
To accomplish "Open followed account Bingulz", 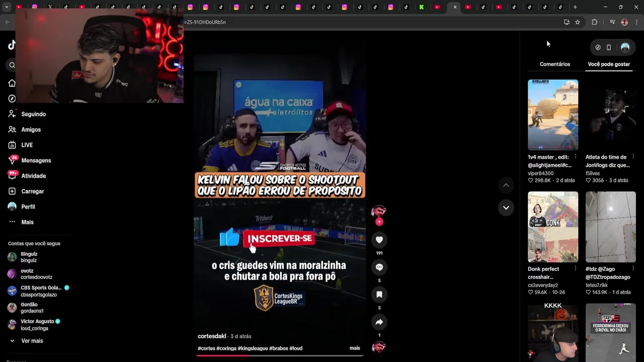I will pyautogui.click(x=29, y=257).
